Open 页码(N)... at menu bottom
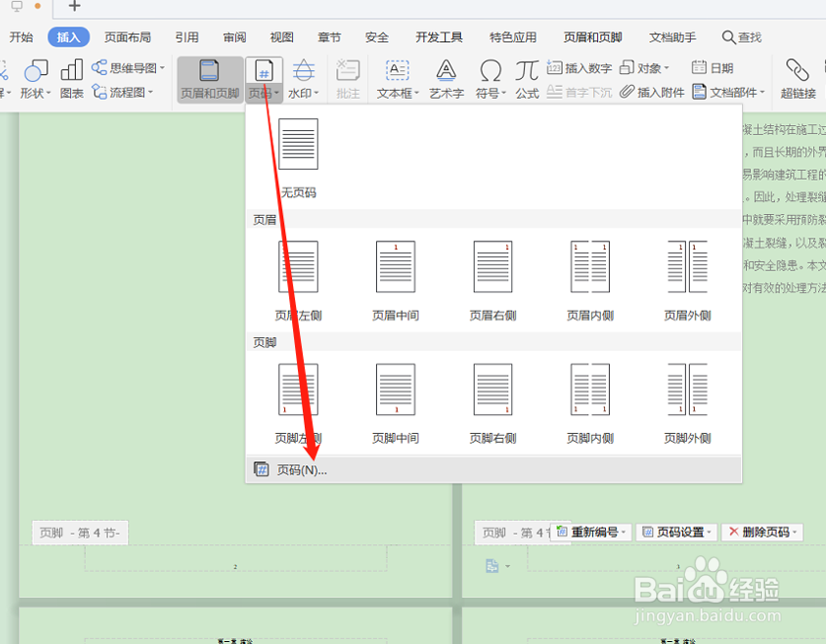This screenshot has width=826, height=644. 299,470
